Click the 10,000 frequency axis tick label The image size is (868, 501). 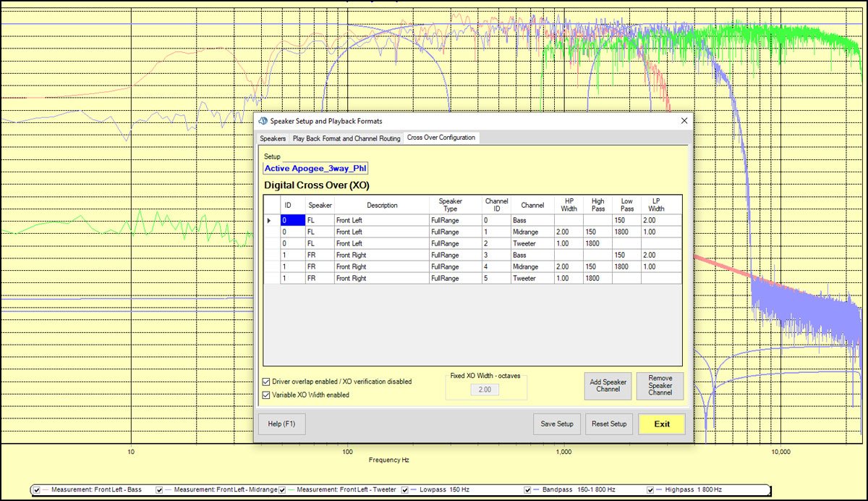point(780,452)
